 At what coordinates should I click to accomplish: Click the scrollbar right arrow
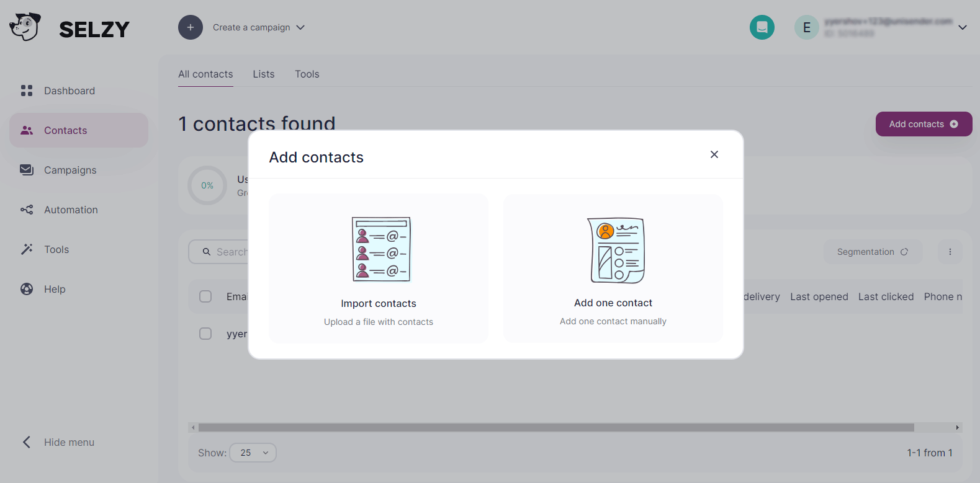pyautogui.click(x=958, y=427)
